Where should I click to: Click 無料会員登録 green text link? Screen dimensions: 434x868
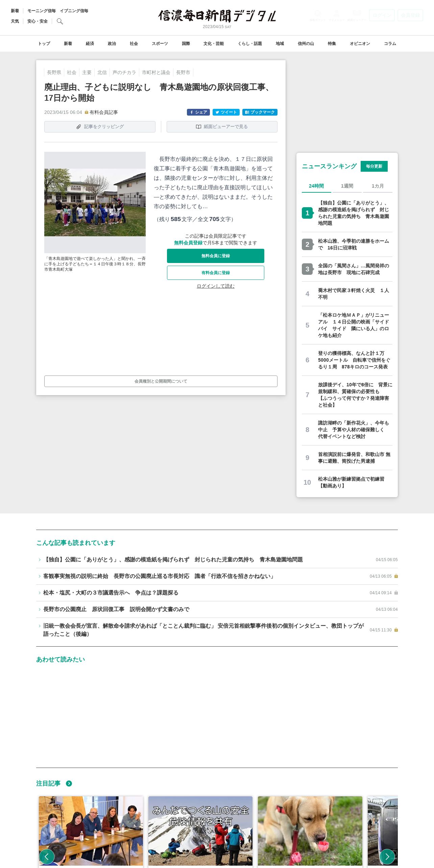(x=188, y=243)
